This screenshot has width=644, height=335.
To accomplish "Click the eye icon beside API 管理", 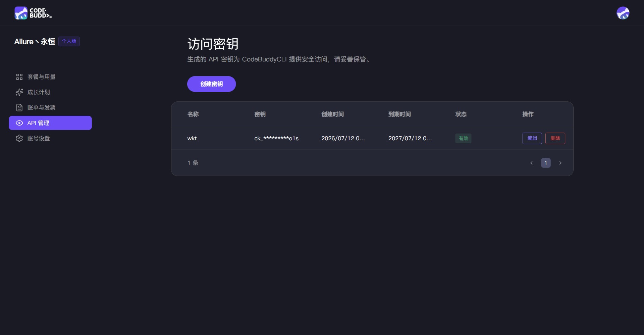I will click(19, 123).
